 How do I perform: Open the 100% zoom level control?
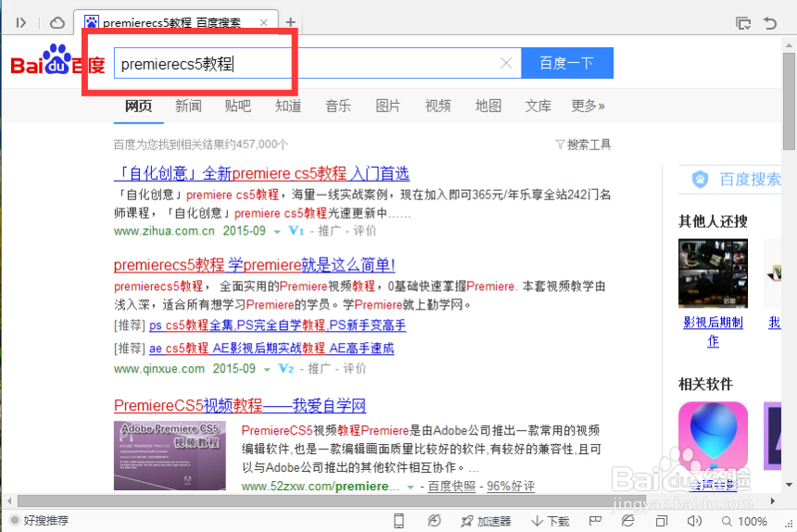(x=745, y=521)
